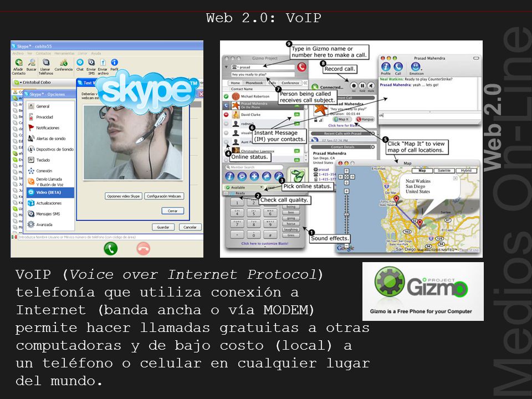Image resolution: width=532 pixels, height=399 pixels.
Task: Click the blue add (plus) icon in Gizmo
Action: tap(254, 176)
